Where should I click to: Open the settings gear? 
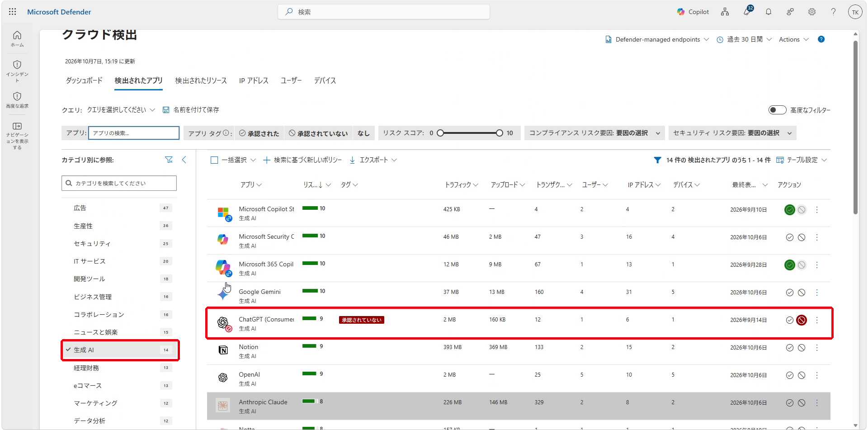point(812,12)
